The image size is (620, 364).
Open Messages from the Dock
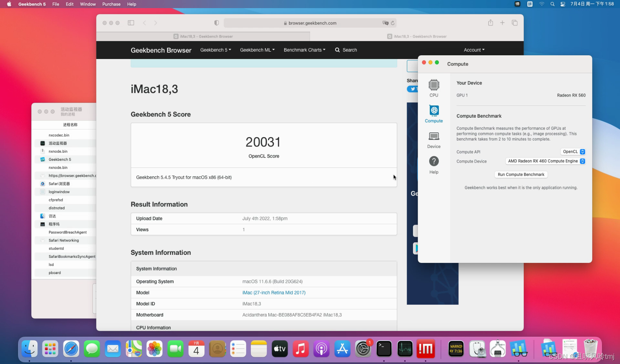click(92, 349)
